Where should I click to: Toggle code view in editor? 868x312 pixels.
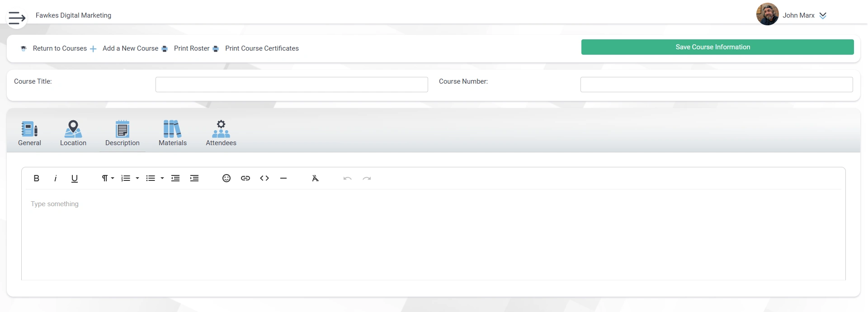coord(264,178)
